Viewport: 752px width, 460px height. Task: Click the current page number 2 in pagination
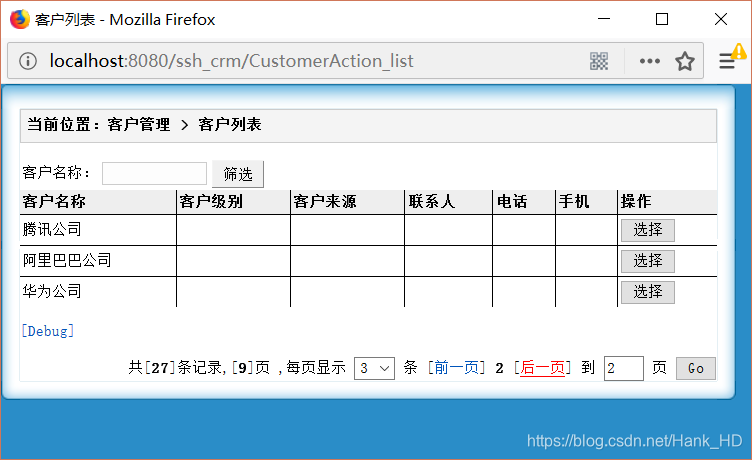pos(499,368)
